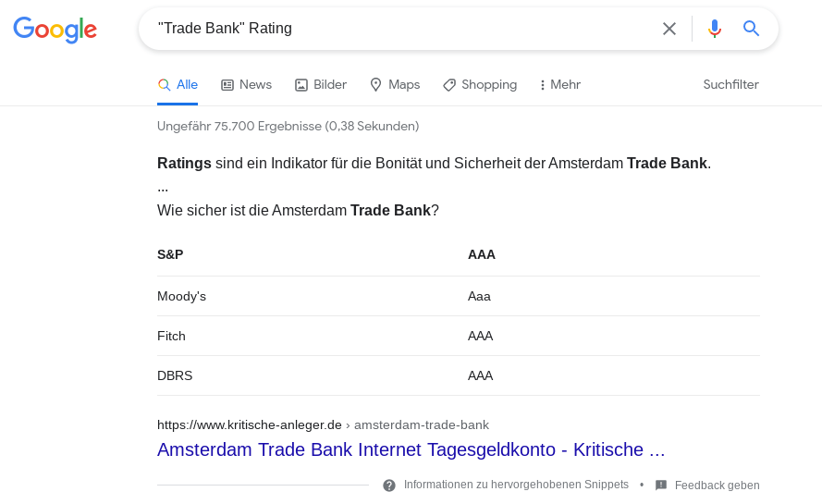Screen dimensions: 822x504
Task: Open Informationen zu hervorgehobenen Snippets
Action: coord(516,485)
